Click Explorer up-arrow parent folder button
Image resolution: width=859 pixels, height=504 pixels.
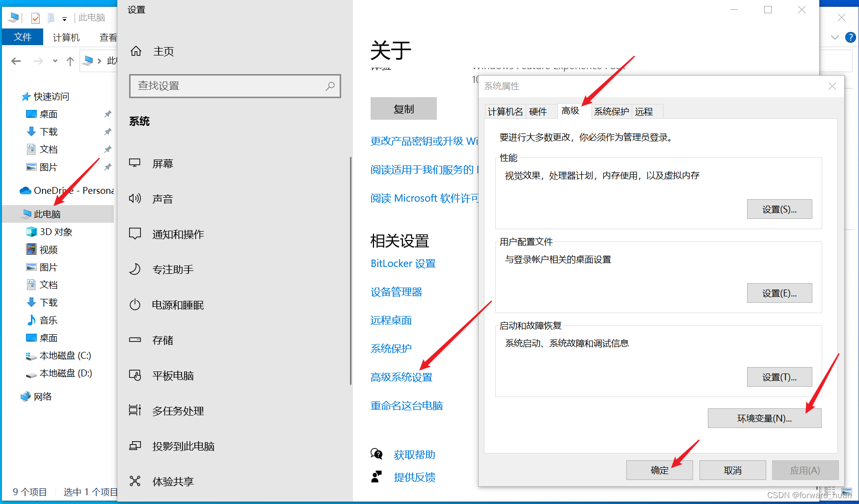[70, 61]
